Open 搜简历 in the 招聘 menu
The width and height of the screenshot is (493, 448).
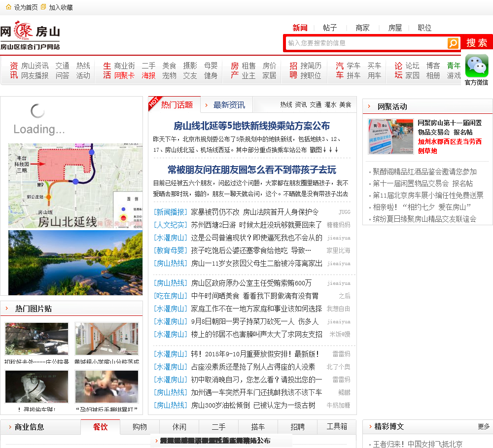tap(311, 66)
